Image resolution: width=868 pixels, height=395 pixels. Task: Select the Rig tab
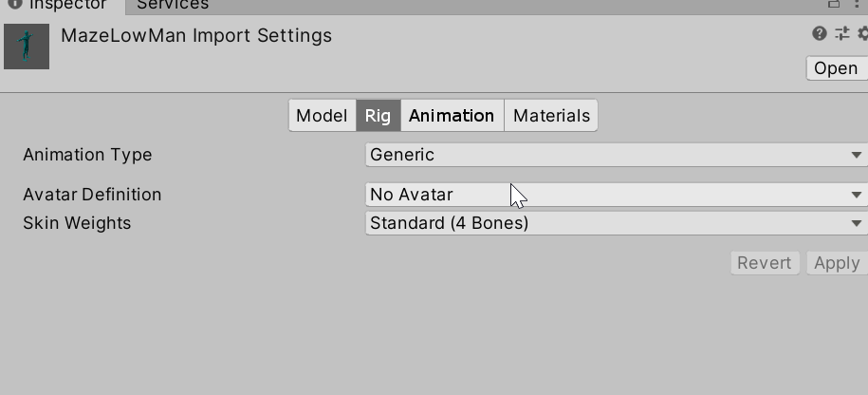378,116
